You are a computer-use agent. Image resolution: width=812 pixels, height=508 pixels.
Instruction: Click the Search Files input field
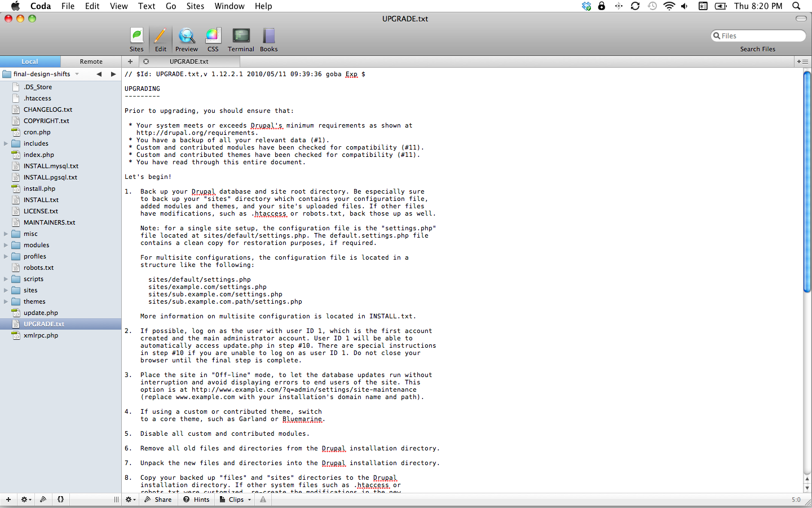[x=758, y=36]
